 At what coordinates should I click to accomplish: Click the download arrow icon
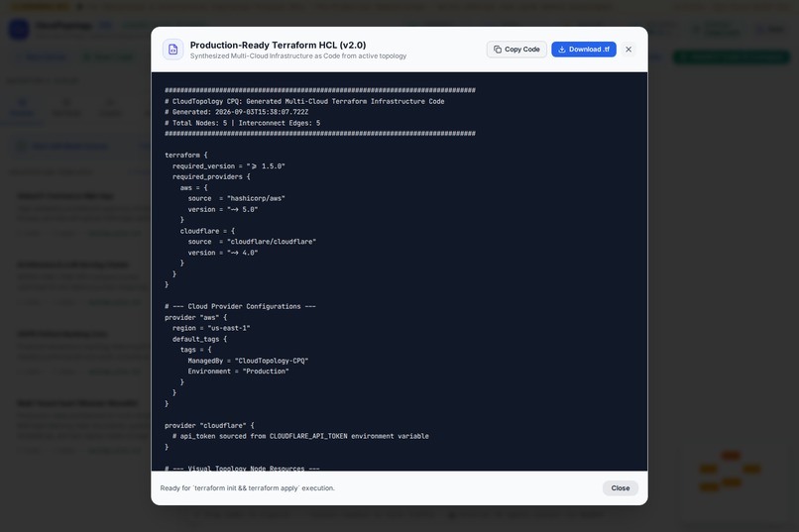coord(561,50)
